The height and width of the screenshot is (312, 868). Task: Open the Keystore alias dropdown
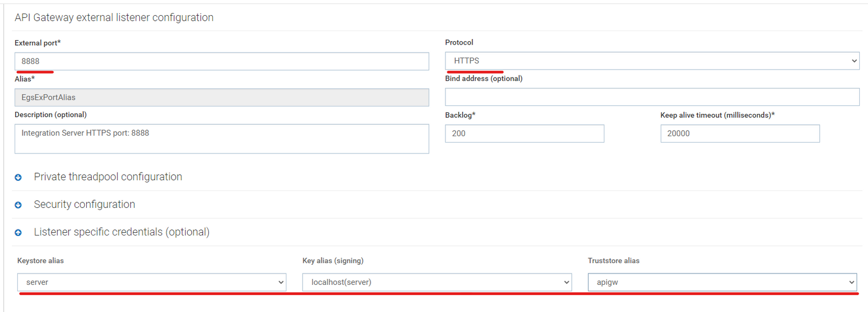[x=151, y=282]
